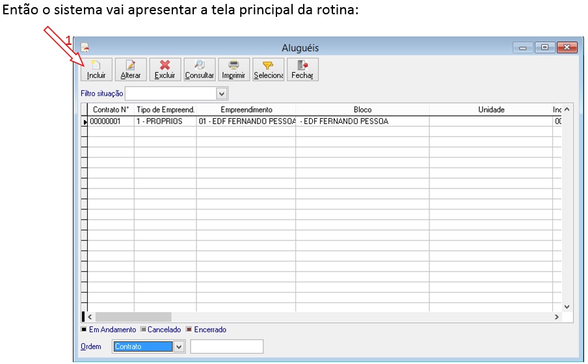Image resolution: width=588 pixels, height=364 pixels.
Task: Expand the Ordem Contrato combo box
Action: [180, 346]
